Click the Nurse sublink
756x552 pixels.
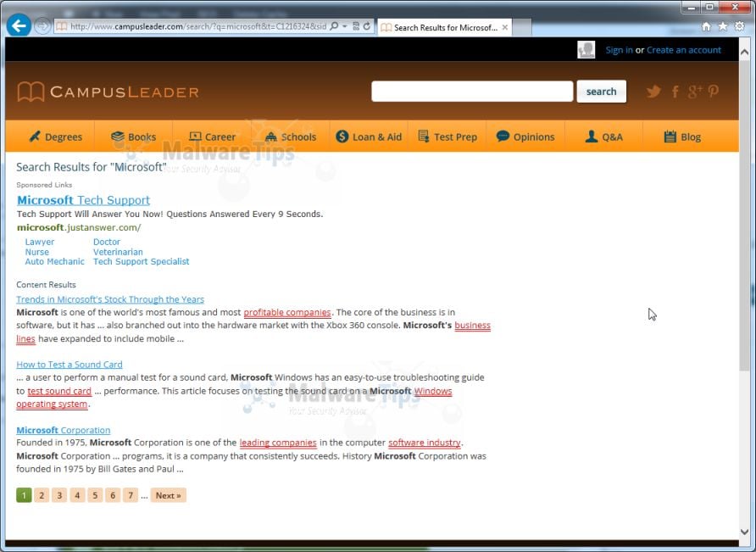37,252
